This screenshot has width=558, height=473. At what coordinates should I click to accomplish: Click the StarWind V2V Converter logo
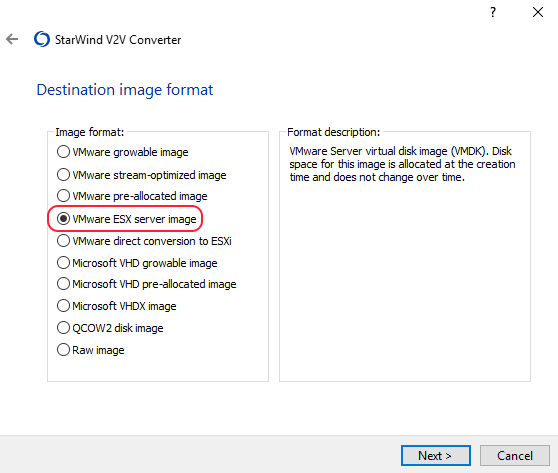pos(42,39)
